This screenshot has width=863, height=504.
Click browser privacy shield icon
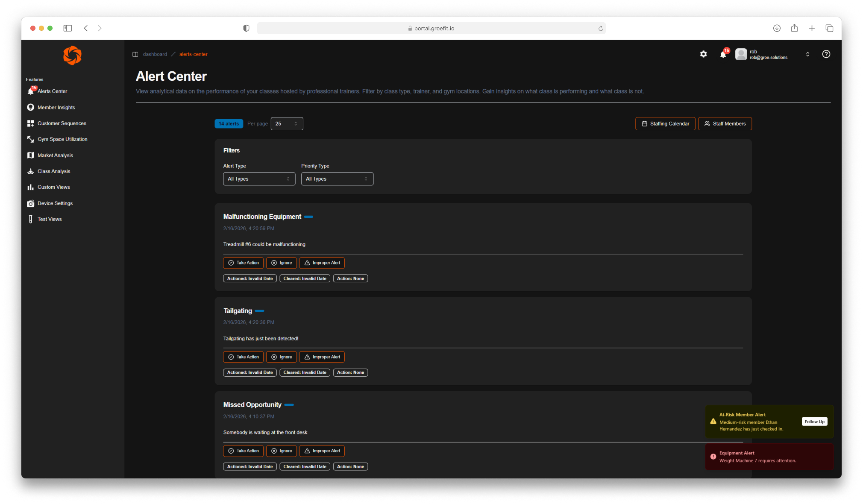[x=246, y=28]
